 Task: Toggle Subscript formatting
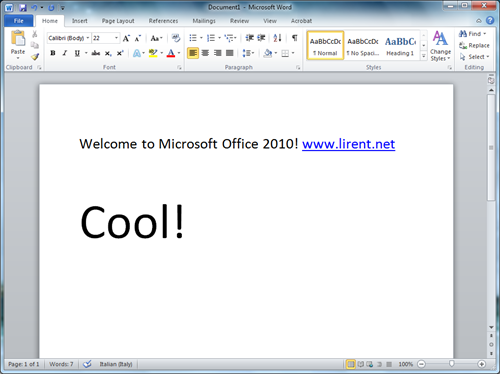pos(108,53)
